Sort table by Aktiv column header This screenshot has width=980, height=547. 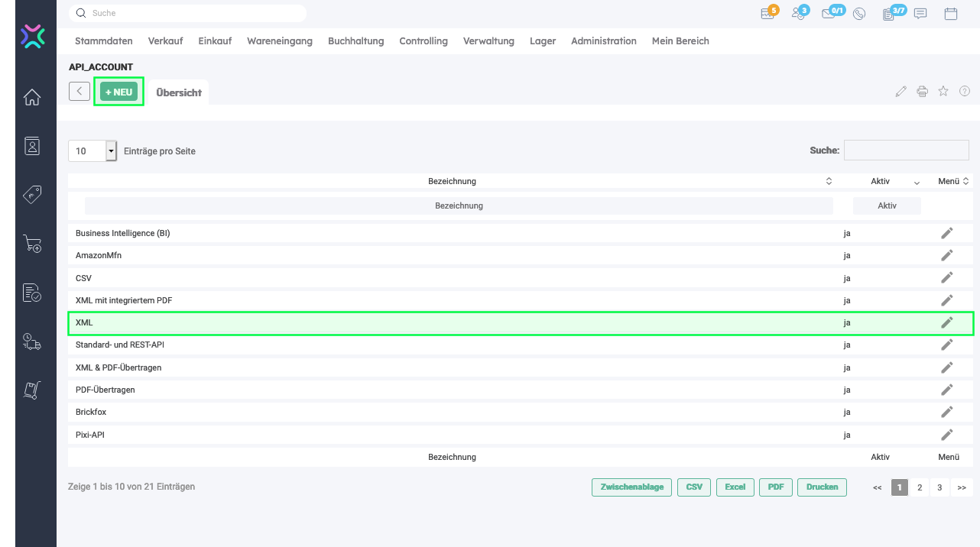click(881, 181)
